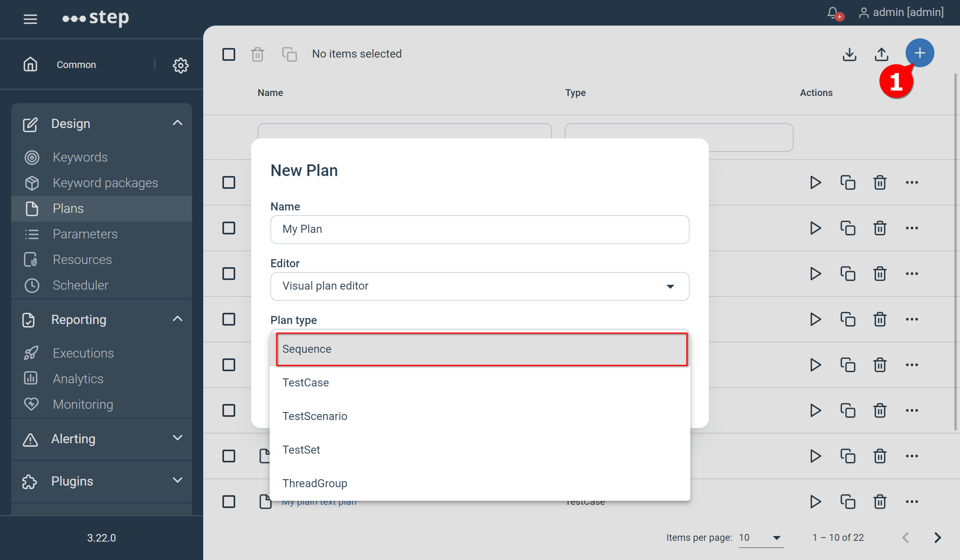
Task: Check the select-all checkbox in the toolbar
Action: point(229,54)
